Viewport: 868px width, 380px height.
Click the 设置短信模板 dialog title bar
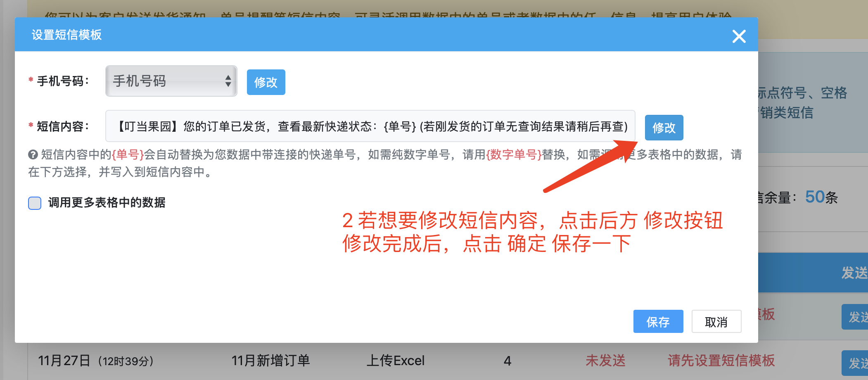coord(372,35)
